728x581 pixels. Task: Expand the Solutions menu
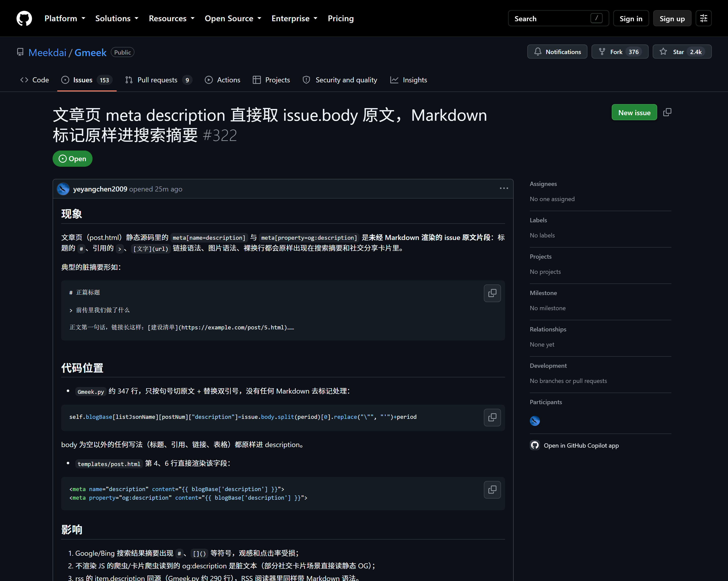pyautogui.click(x=117, y=18)
